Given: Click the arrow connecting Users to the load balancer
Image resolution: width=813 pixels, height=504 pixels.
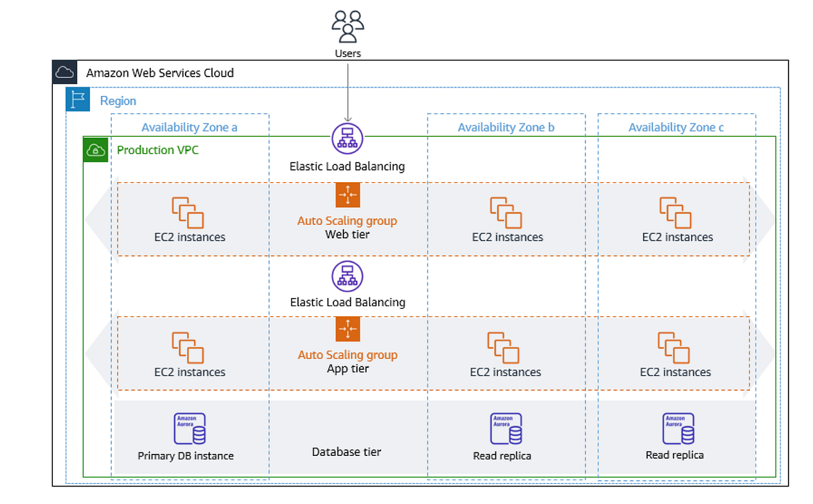Looking at the screenshot, I should pyautogui.click(x=348, y=88).
